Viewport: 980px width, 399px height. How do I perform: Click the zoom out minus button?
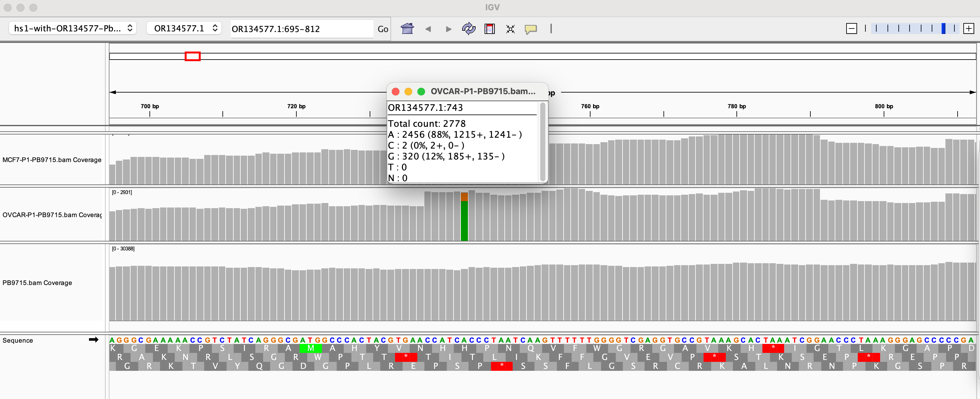(x=851, y=28)
